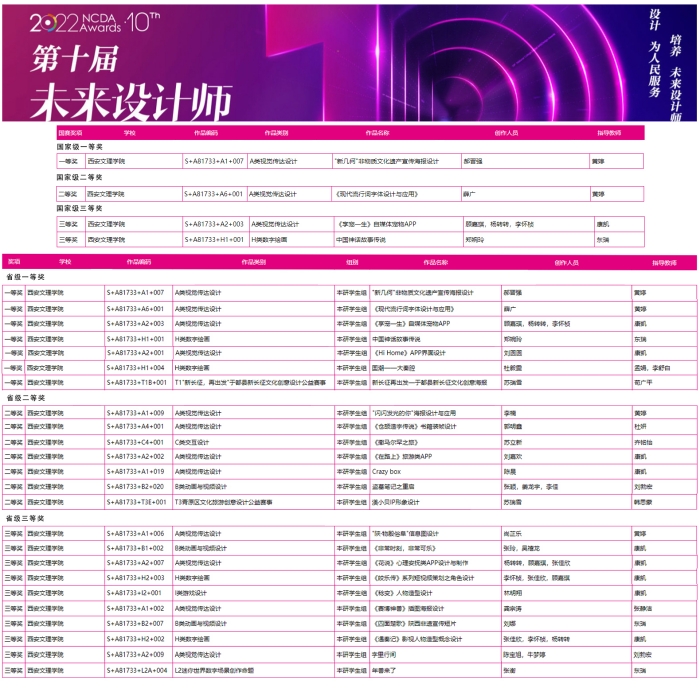Click the vertical 设计为人民服务 slogan
Screen dimensions: 700x696
click(x=655, y=53)
